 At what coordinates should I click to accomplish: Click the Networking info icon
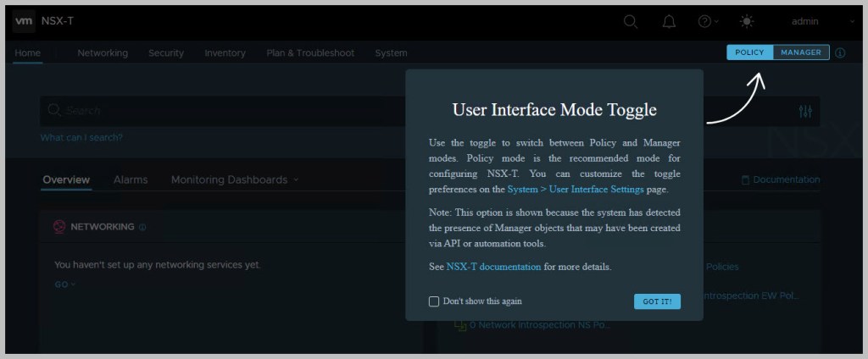142,227
